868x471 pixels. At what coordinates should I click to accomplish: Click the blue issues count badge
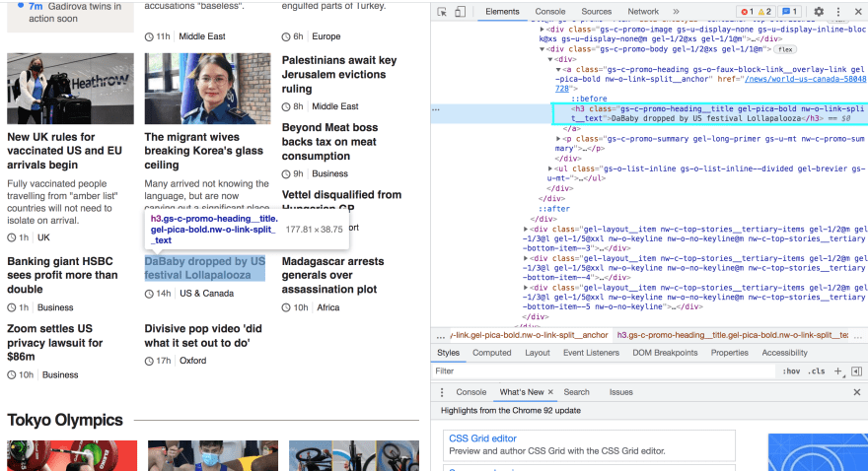(789, 12)
